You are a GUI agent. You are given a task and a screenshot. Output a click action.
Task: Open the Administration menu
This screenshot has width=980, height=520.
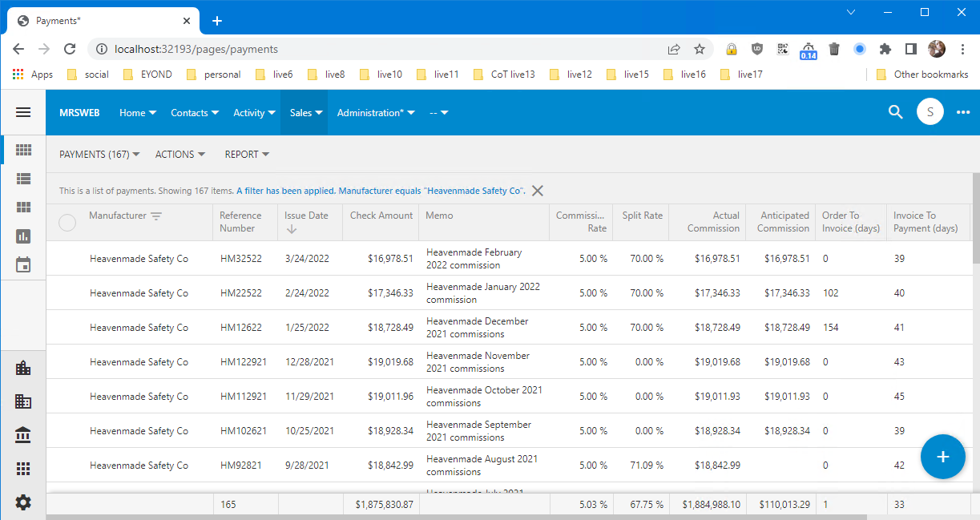[375, 112]
